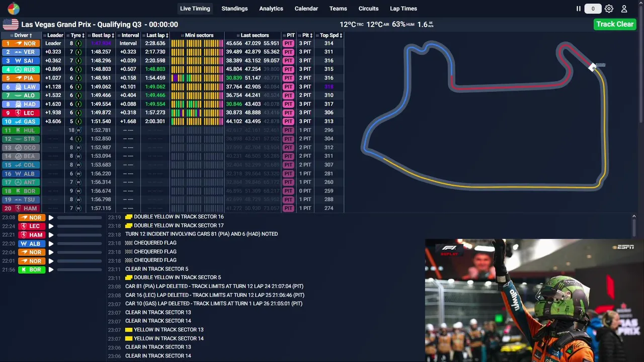Click the tyre compound icon in PIA's row
Screen dimensions: 644x362
78,78
